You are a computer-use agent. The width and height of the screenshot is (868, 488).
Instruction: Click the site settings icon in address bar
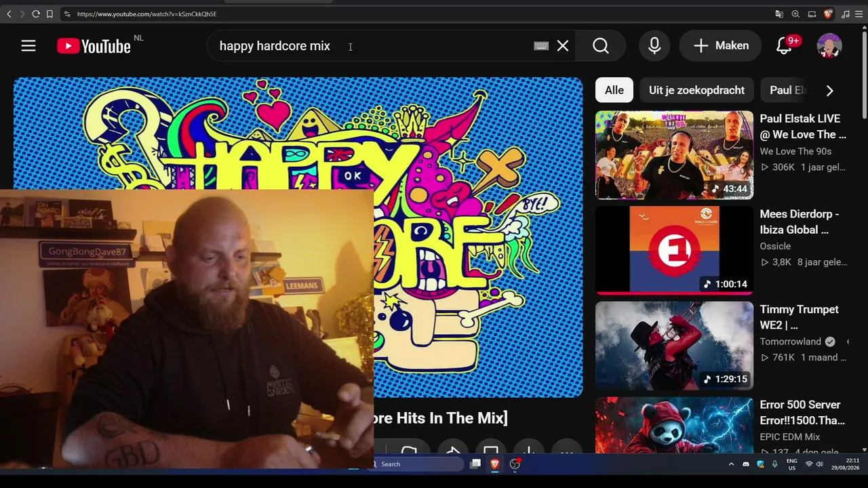point(66,14)
